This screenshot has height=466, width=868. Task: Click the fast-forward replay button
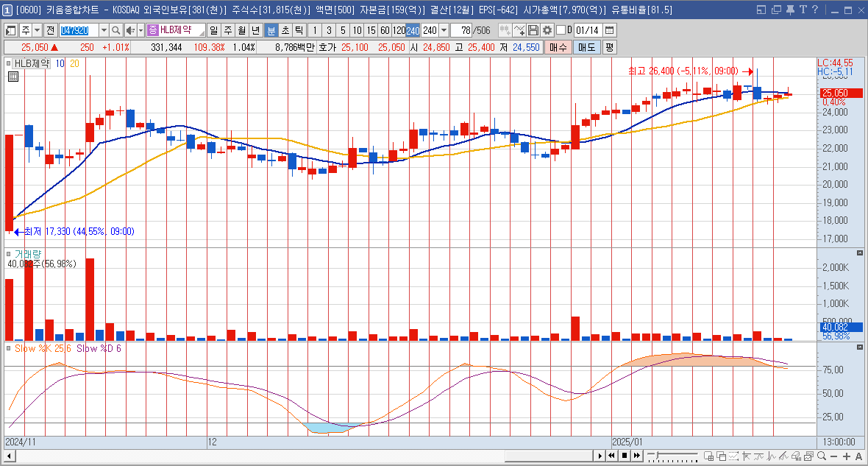[637, 456]
